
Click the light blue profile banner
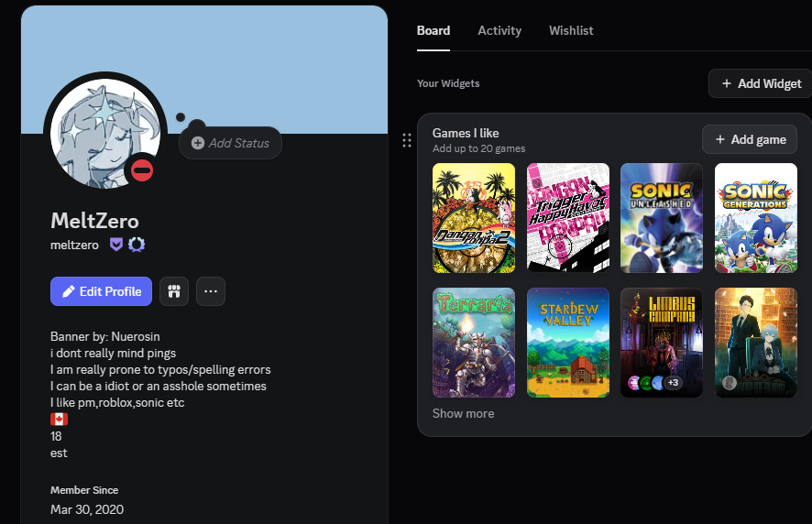(204, 70)
